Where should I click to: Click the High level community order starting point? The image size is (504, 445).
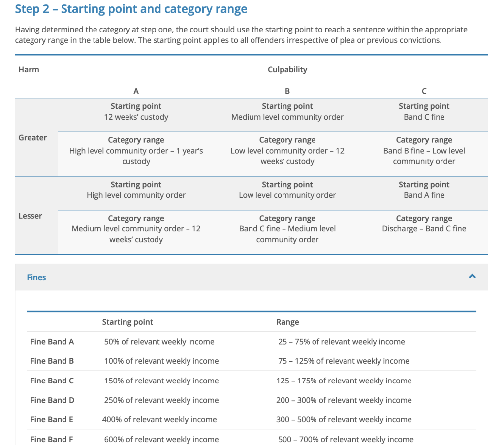pos(136,195)
